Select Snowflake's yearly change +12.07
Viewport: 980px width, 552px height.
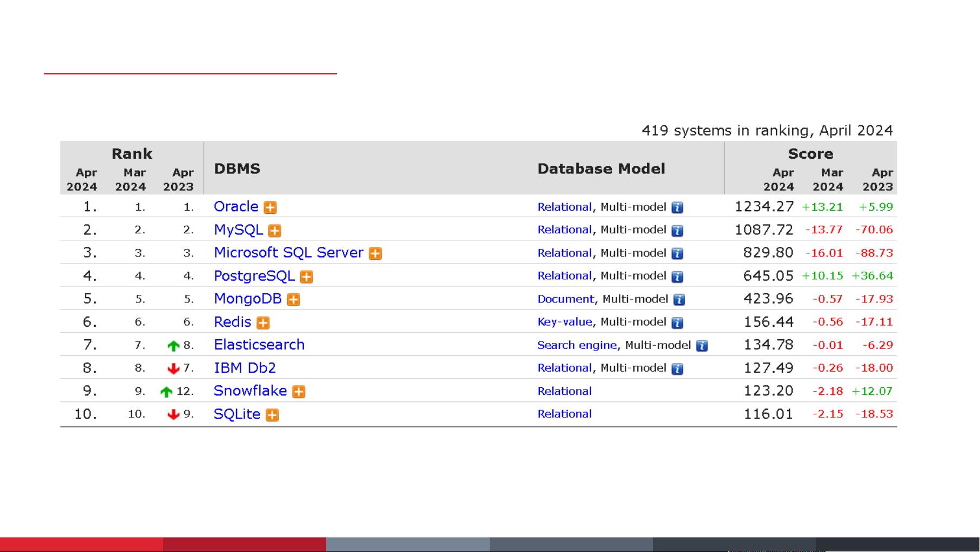pos(873,391)
